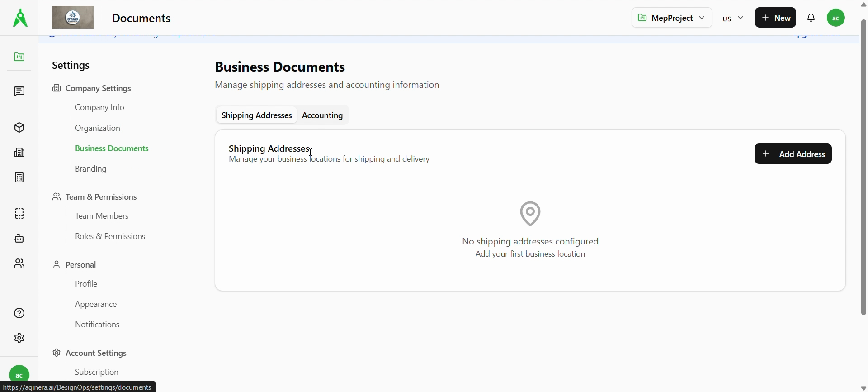Screen dimensions: 868x392
Task: Open the chat messages sidebar icon
Action: coord(19,92)
